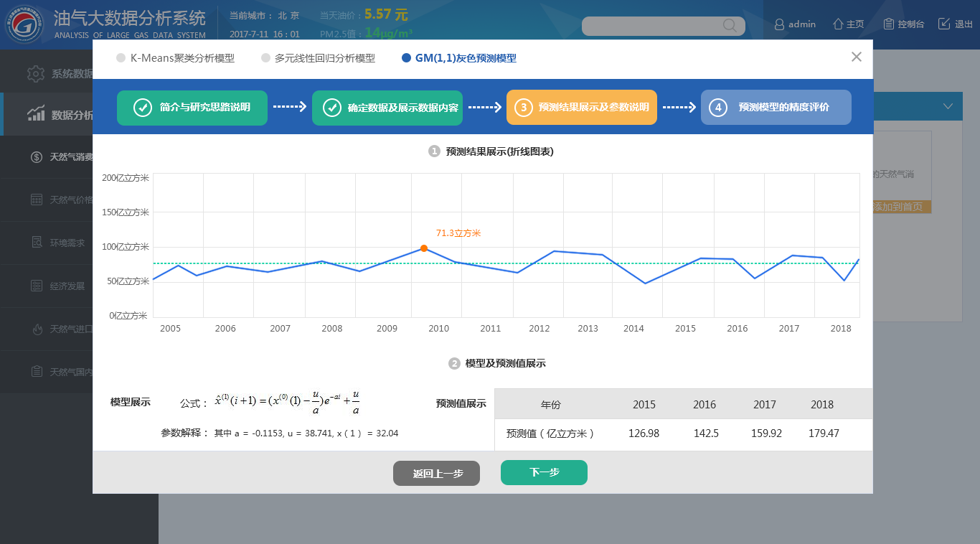
Task: Click today's oil price 5.57 元
Action: point(386,14)
